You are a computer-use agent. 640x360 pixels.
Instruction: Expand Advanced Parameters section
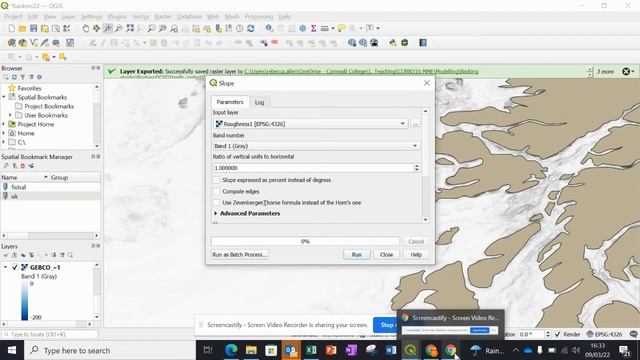click(216, 213)
